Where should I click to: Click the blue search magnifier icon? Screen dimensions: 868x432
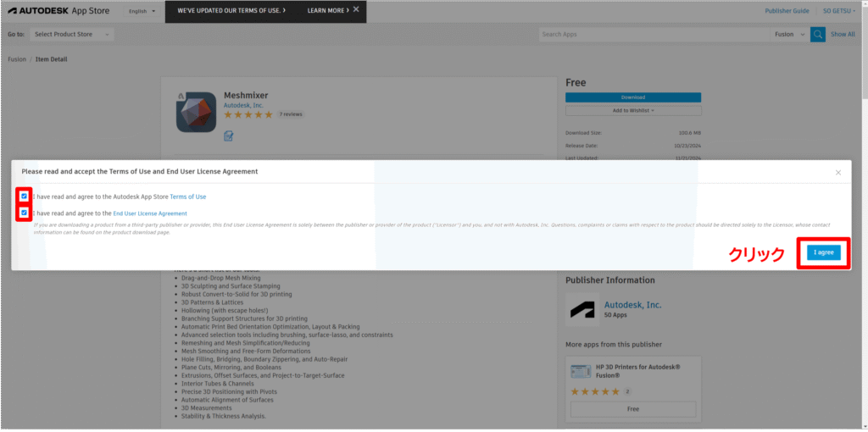point(818,34)
